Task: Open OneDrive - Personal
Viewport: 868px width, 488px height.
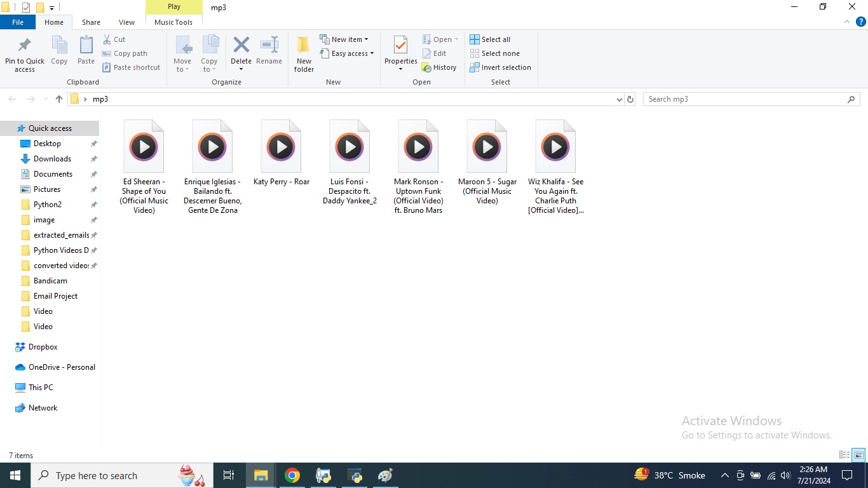Action: [x=62, y=367]
